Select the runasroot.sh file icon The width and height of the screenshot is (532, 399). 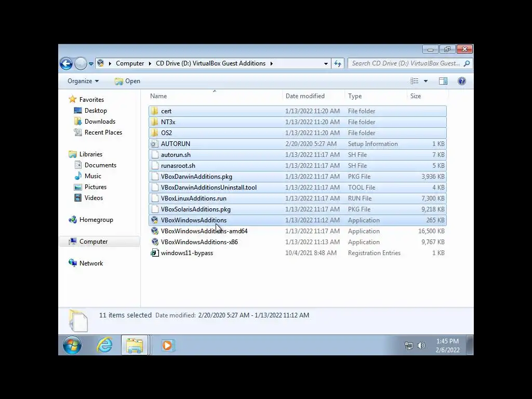[155, 166]
